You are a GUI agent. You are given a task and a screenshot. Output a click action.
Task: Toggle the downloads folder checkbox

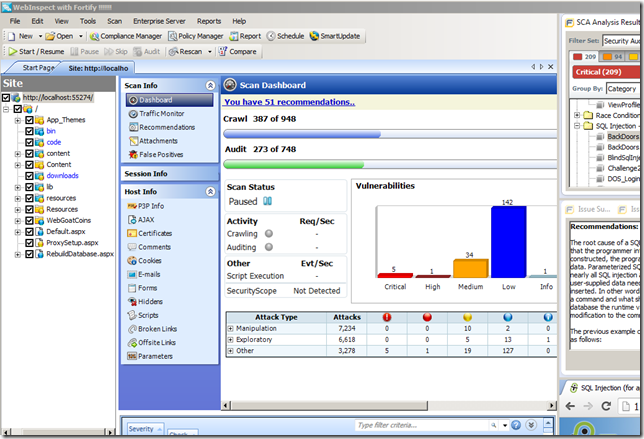click(x=29, y=175)
